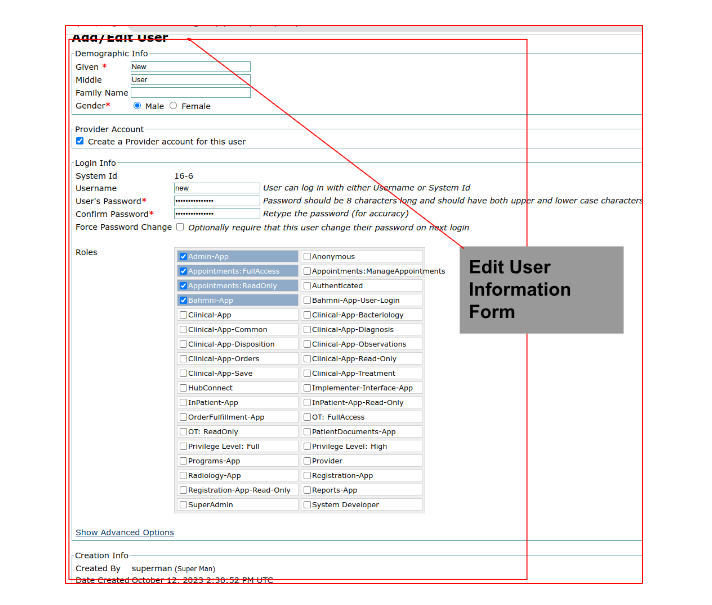Click the Given name input field
Image resolution: width=712 pixels, height=605 pixels.
(191, 67)
